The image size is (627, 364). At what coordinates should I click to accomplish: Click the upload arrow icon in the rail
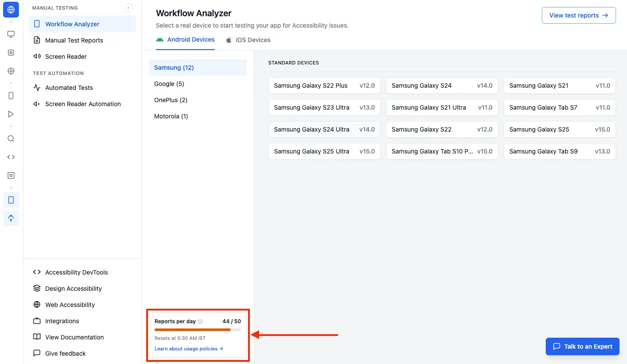(x=11, y=218)
